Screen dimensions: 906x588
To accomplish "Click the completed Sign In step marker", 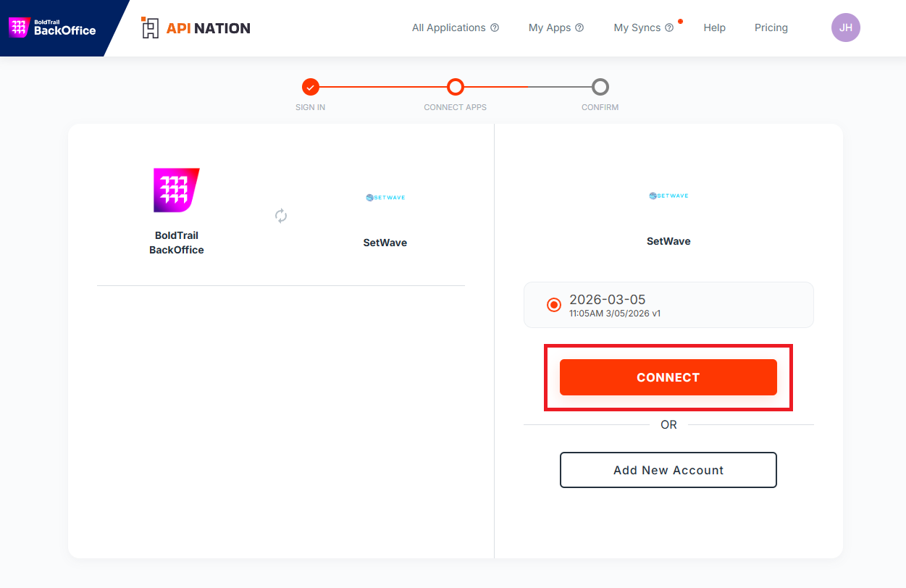I will (x=311, y=88).
